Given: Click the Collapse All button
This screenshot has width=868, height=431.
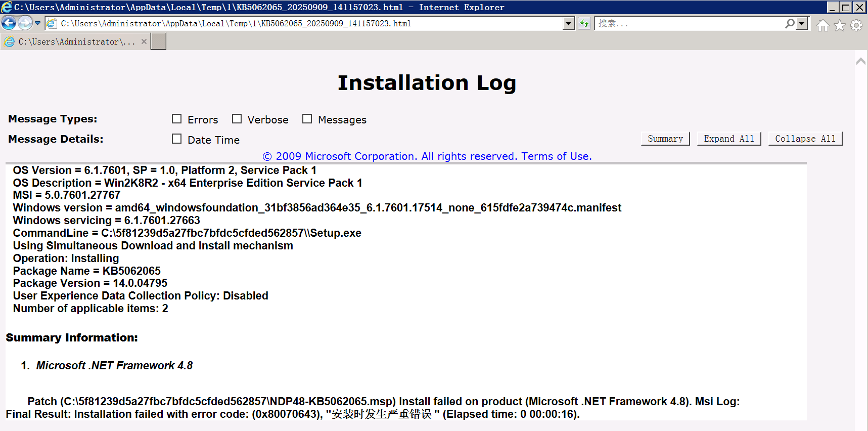Looking at the screenshot, I should (805, 139).
